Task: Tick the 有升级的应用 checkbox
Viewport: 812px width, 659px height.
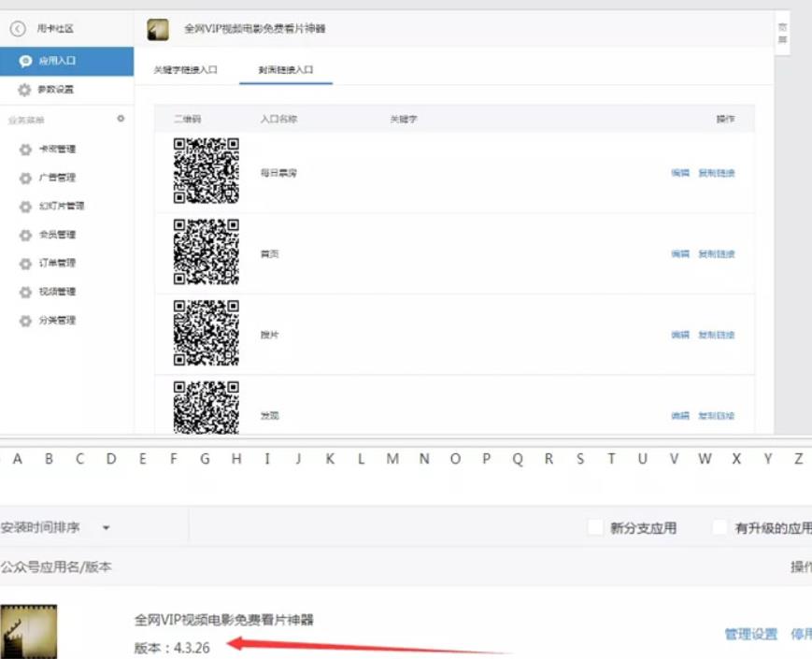Action: (x=719, y=527)
